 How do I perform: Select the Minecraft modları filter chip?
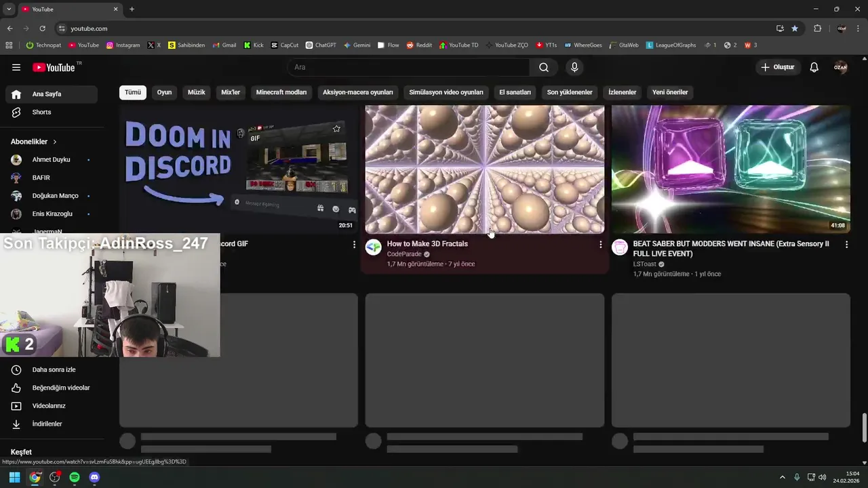point(281,92)
